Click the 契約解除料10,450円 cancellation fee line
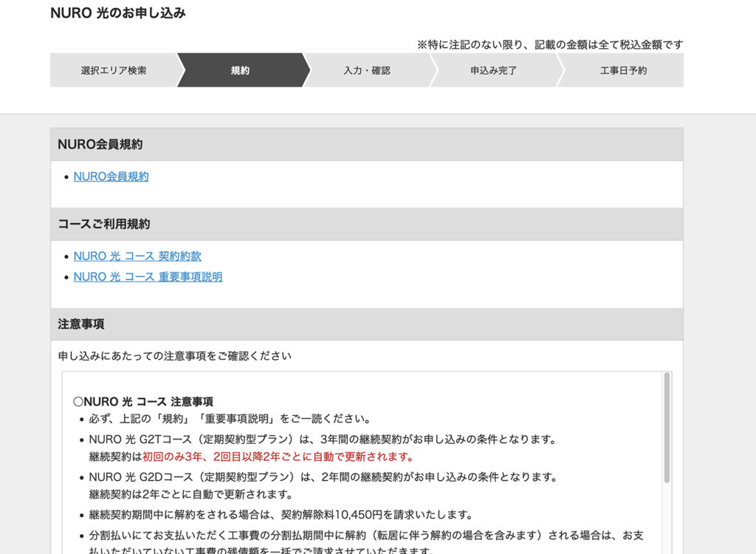This screenshot has height=554, width=756. [x=281, y=515]
